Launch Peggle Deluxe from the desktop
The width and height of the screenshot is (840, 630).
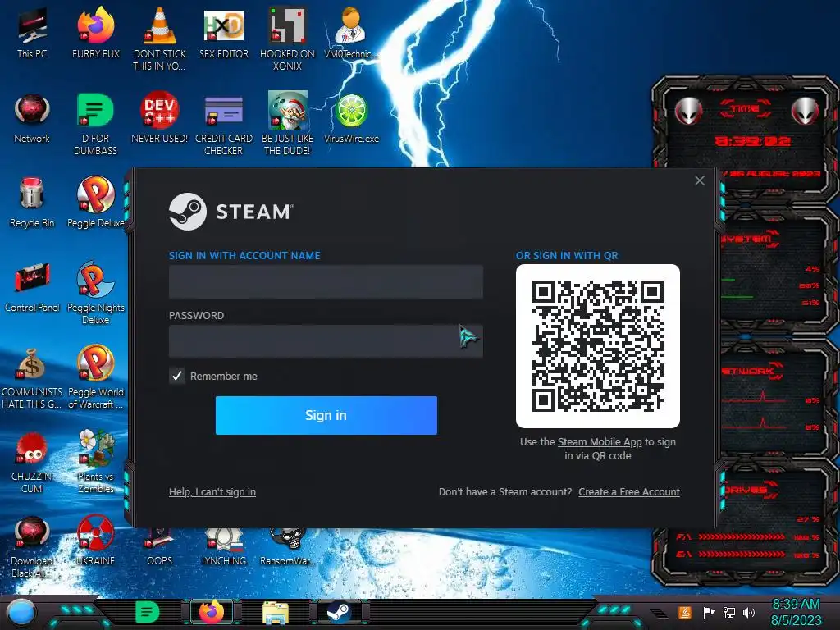[x=95, y=203]
